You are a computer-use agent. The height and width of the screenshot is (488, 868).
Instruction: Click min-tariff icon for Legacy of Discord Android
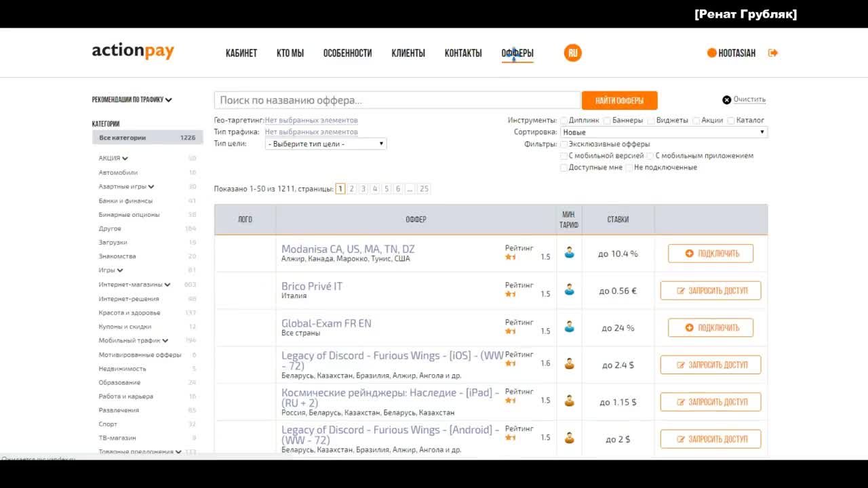569,438
